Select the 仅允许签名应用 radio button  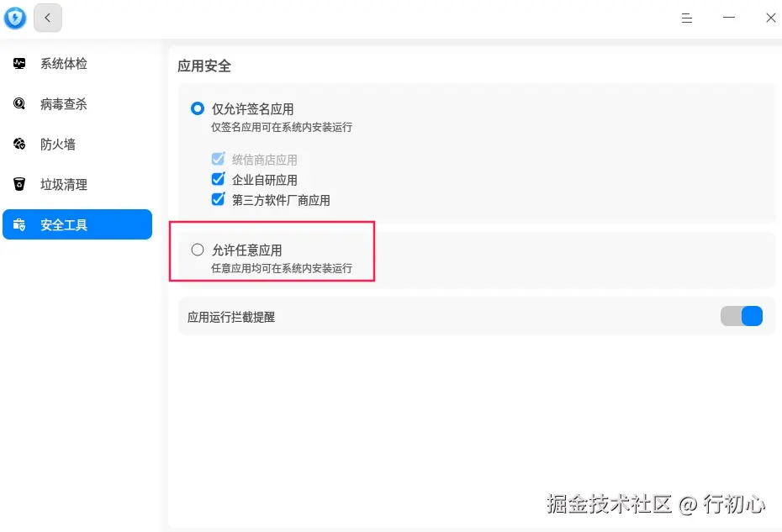(x=197, y=108)
